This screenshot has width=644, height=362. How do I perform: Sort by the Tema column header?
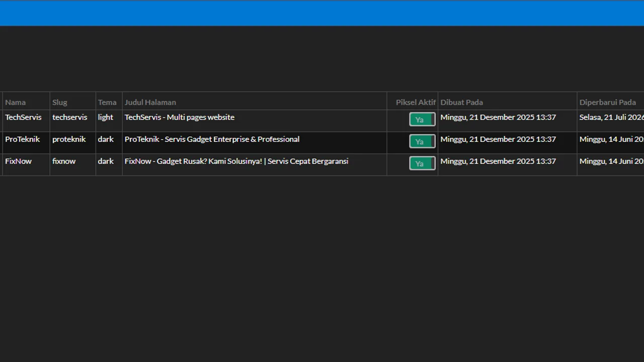pyautogui.click(x=109, y=102)
